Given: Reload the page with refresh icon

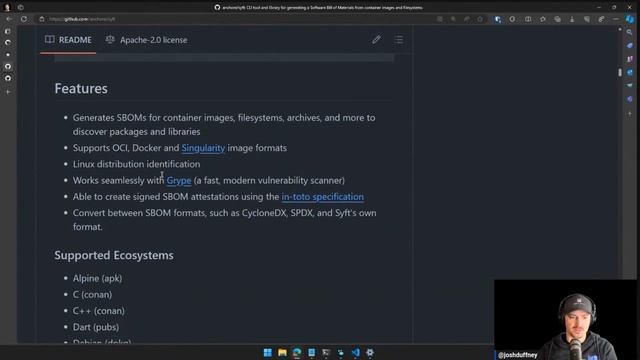Looking at the screenshot, I should [24, 19].
